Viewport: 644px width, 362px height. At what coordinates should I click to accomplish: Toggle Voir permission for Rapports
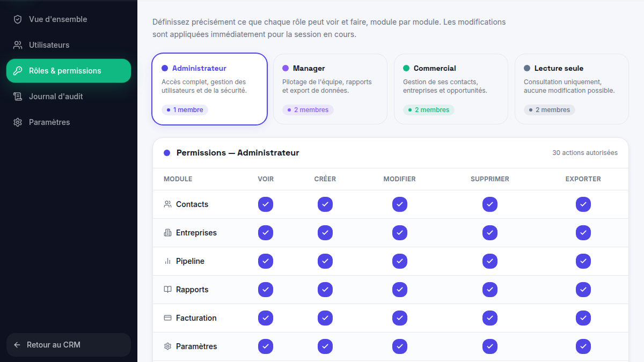[x=266, y=290]
